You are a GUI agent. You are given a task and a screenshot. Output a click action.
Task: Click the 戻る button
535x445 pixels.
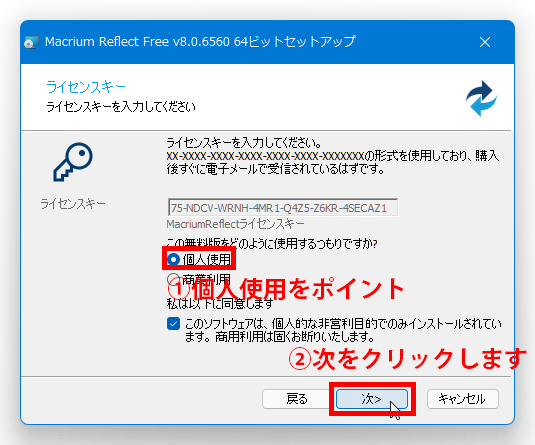pyautogui.click(x=296, y=399)
